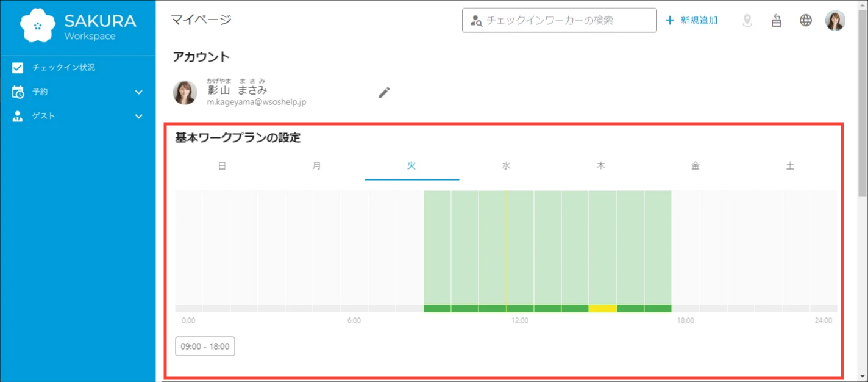Select the 日 day tab

222,166
